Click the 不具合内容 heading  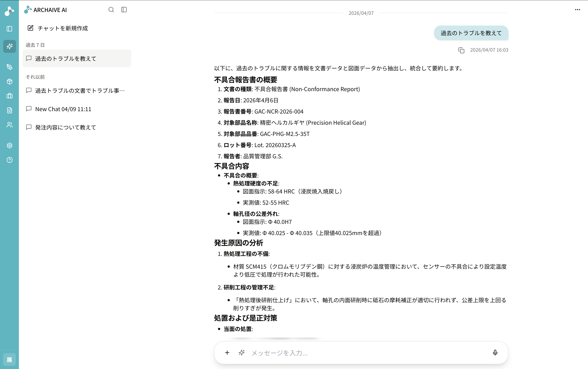[231, 166]
